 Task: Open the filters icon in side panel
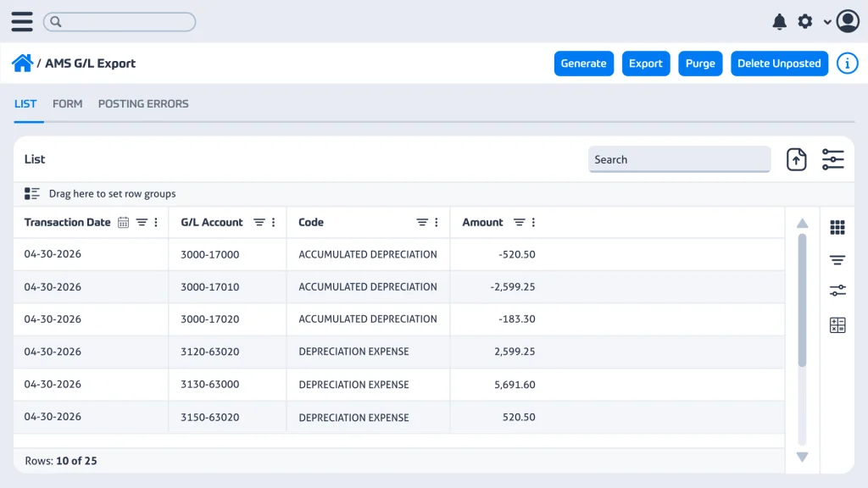click(837, 260)
